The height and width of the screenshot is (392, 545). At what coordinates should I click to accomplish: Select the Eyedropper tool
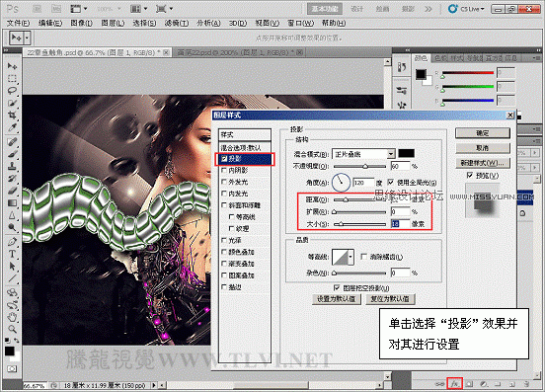pos(12,127)
